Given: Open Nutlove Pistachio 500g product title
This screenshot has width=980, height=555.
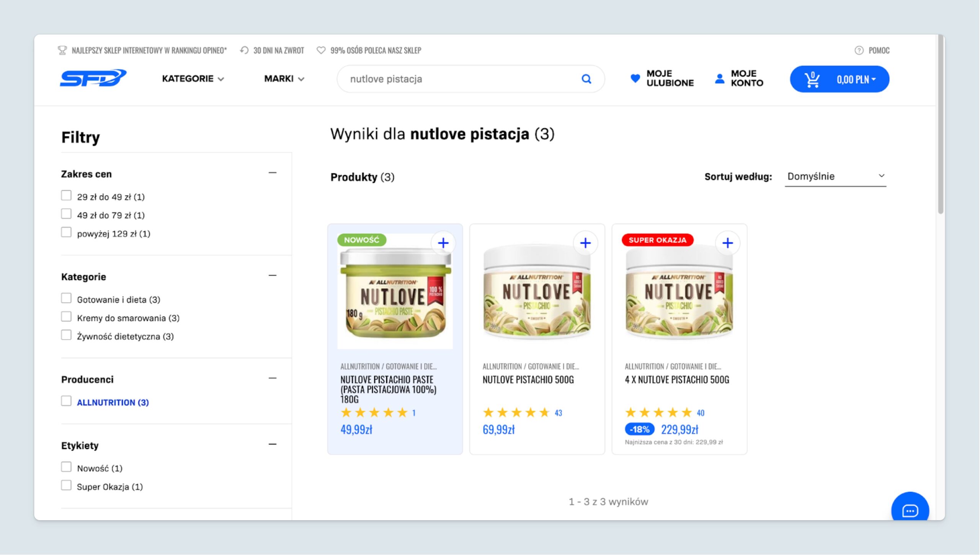Looking at the screenshot, I should [x=528, y=380].
